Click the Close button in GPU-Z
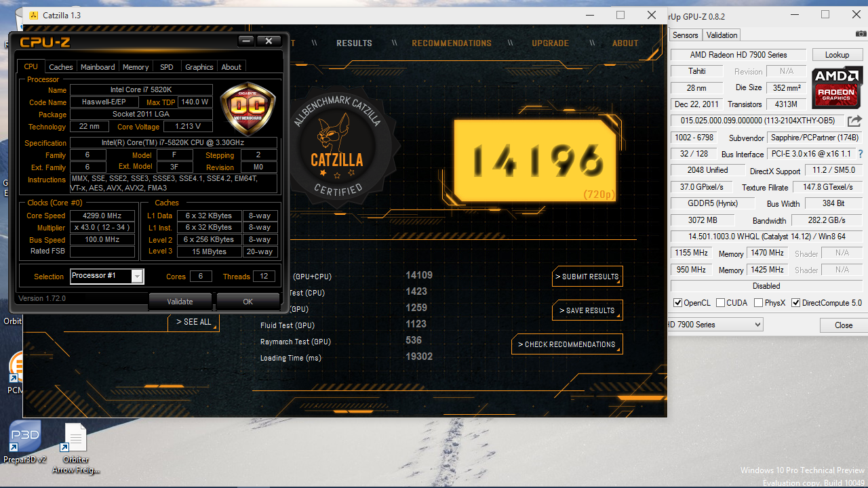The width and height of the screenshot is (868, 488). pyautogui.click(x=844, y=325)
